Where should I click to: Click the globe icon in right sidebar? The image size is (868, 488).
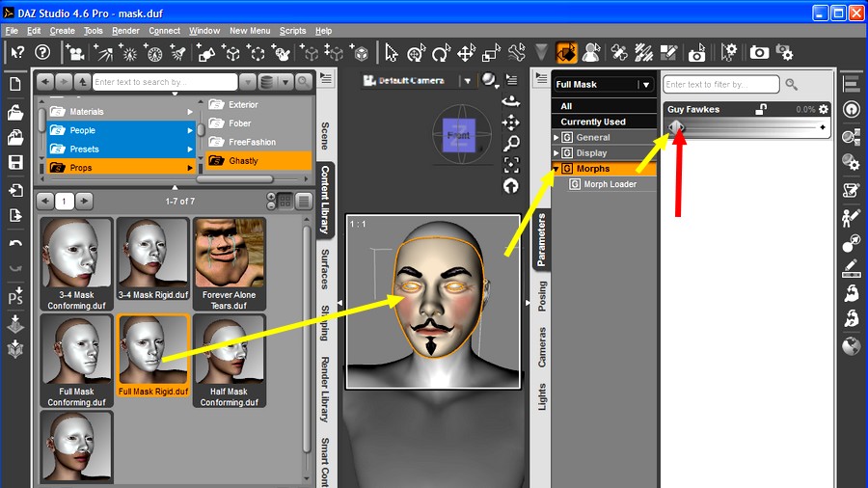click(x=852, y=346)
